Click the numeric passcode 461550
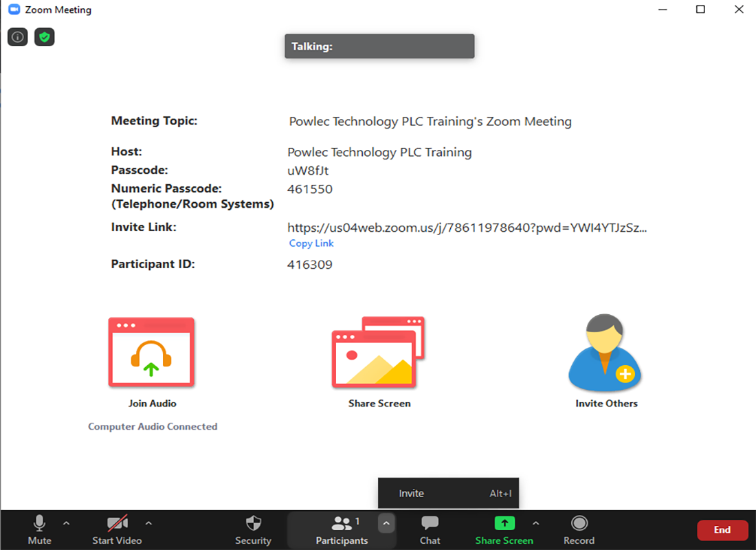Image resolution: width=756 pixels, height=550 pixels. pyautogui.click(x=310, y=189)
